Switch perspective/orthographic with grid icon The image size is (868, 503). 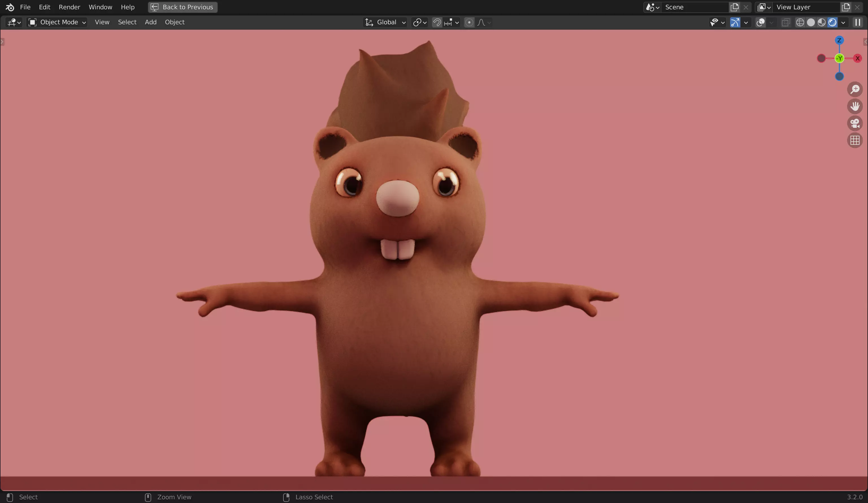click(x=854, y=140)
